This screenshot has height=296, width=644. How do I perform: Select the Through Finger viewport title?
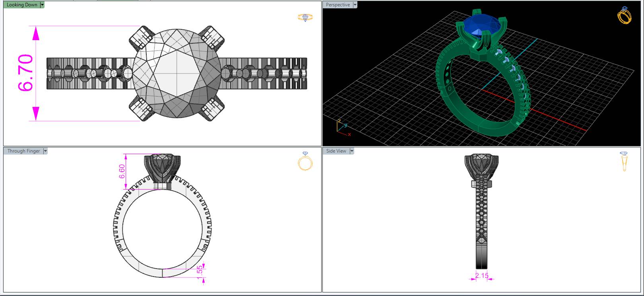point(23,151)
